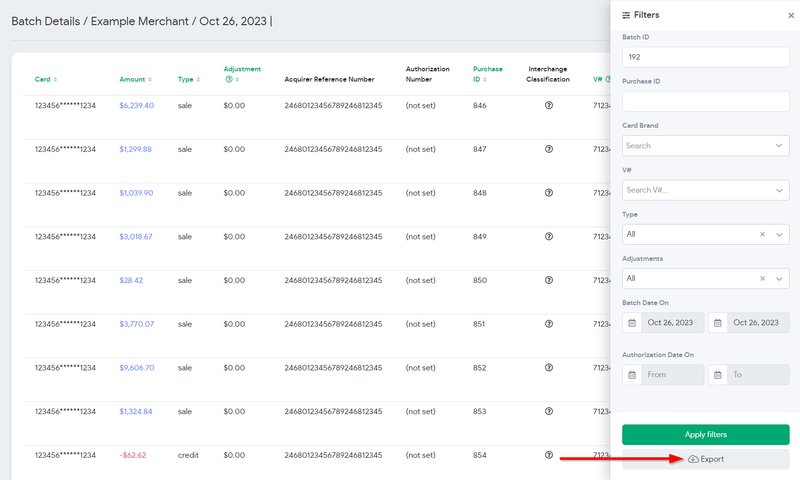Open Interchange Classification help for purchase 847
The height and width of the screenshot is (480, 800).
tap(548, 149)
